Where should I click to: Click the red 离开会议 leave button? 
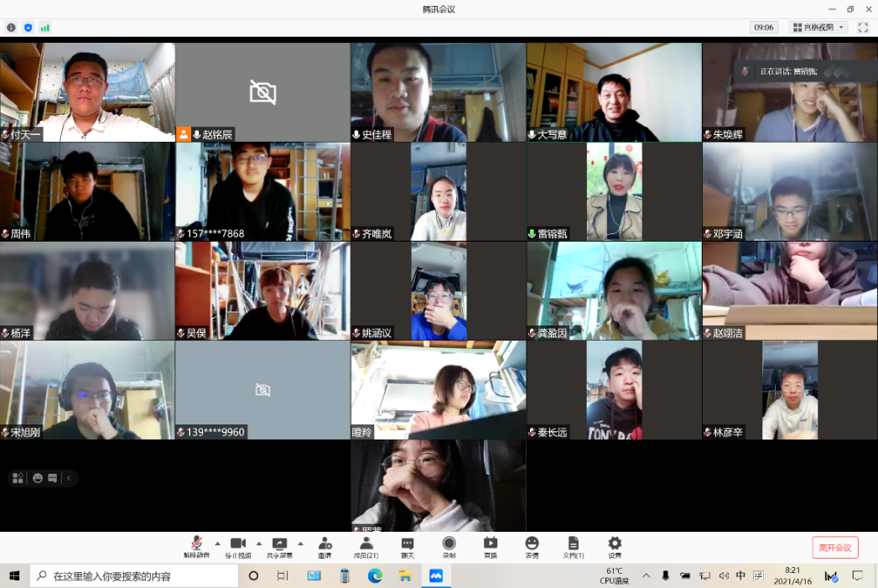[x=835, y=547]
